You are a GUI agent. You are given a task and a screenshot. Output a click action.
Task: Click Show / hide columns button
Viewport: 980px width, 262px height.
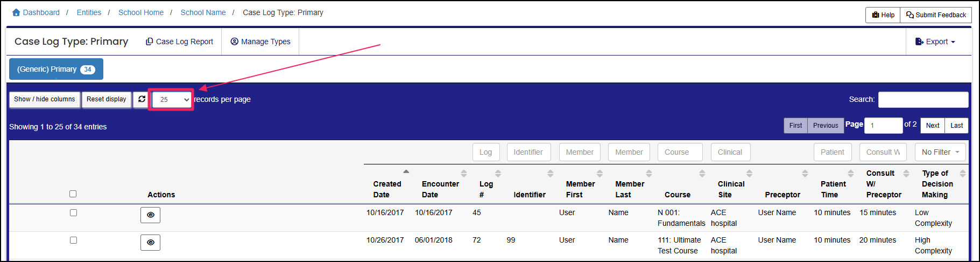45,99
